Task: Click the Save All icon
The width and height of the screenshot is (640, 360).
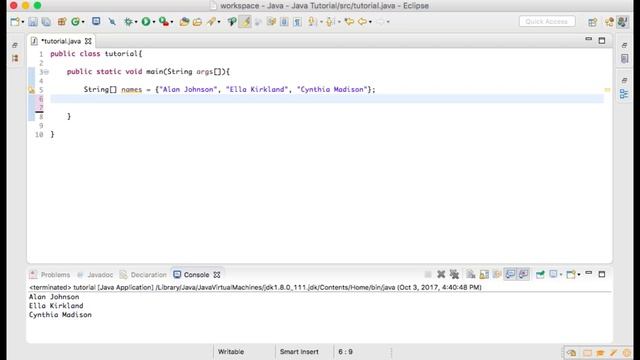Action: [x=46, y=22]
